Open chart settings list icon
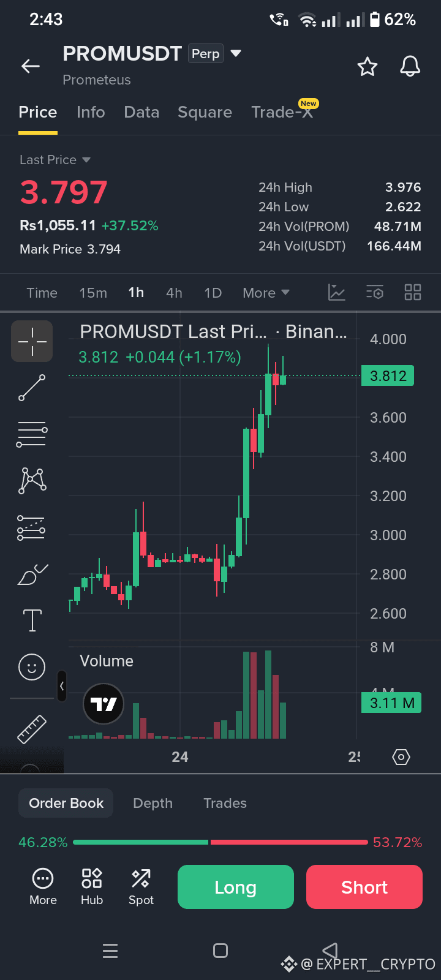The width and height of the screenshot is (441, 980). (x=375, y=293)
